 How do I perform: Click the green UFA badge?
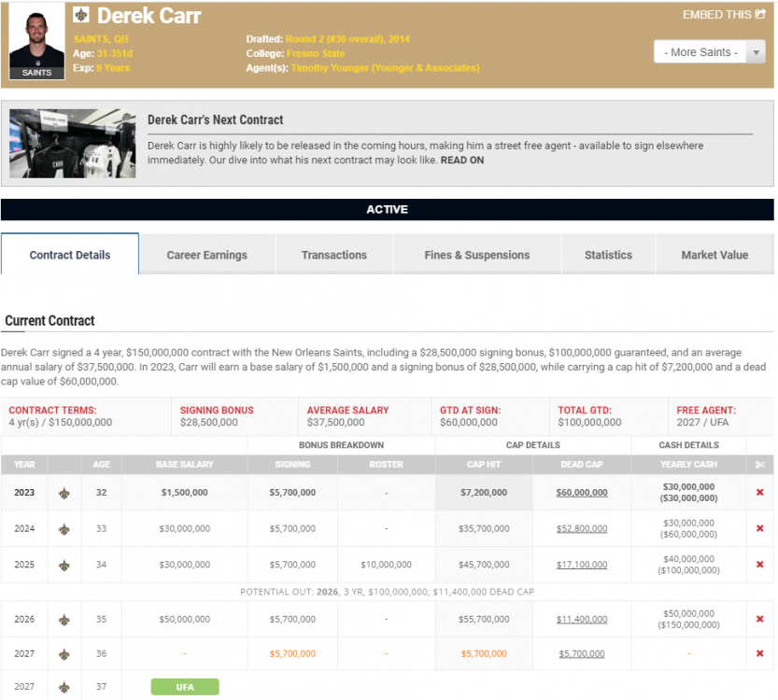point(185,687)
